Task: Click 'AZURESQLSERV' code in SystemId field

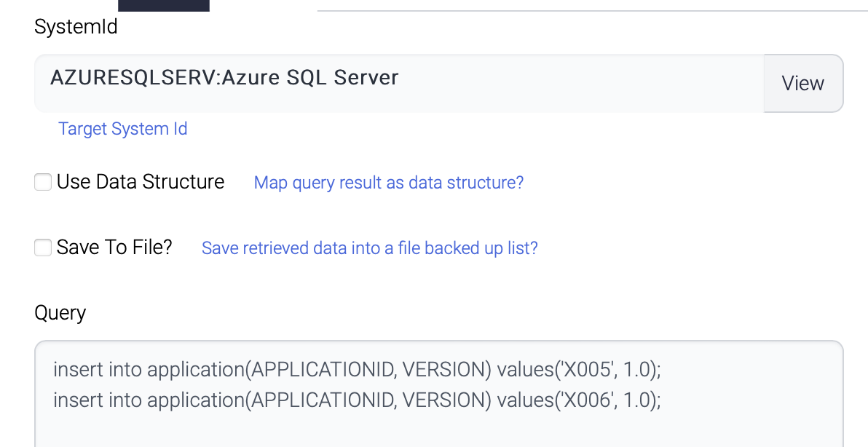Action: [132, 77]
